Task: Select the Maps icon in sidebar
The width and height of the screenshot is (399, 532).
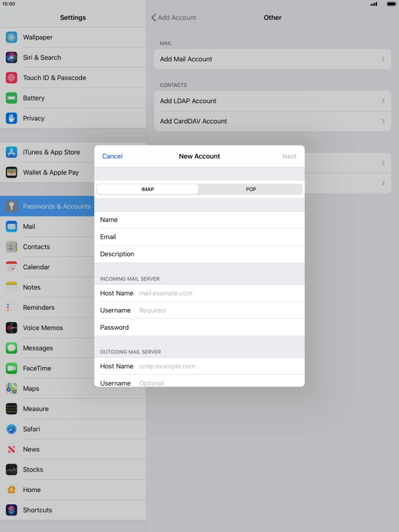Action: click(x=12, y=388)
